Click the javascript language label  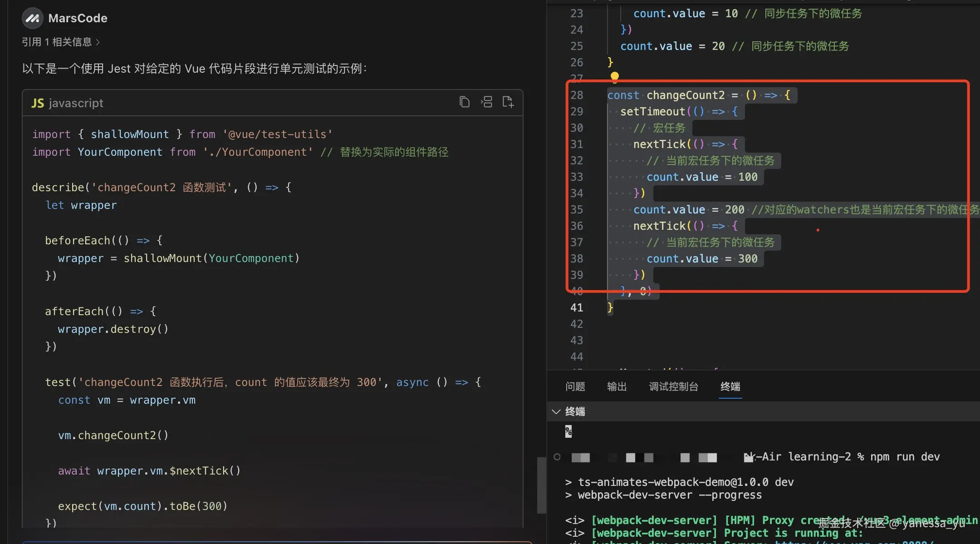click(76, 103)
